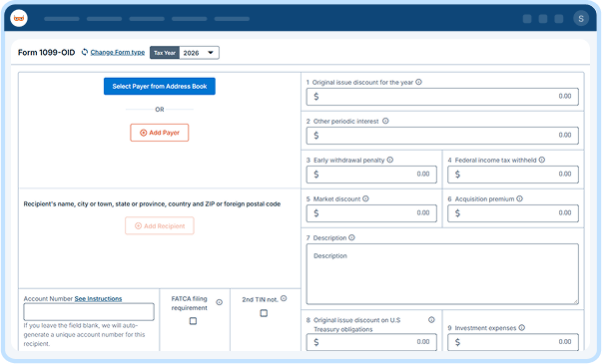This screenshot has width=602, height=364.
Task: Click the 'Tax Year' label
Action: [165, 53]
